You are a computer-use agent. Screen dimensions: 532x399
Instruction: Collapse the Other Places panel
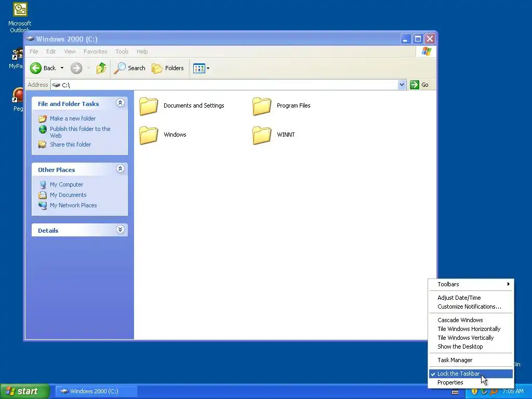tap(120, 169)
